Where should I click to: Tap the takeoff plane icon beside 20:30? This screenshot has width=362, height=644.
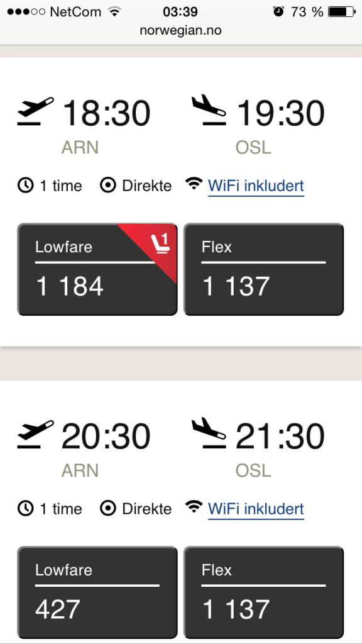pos(35,434)
